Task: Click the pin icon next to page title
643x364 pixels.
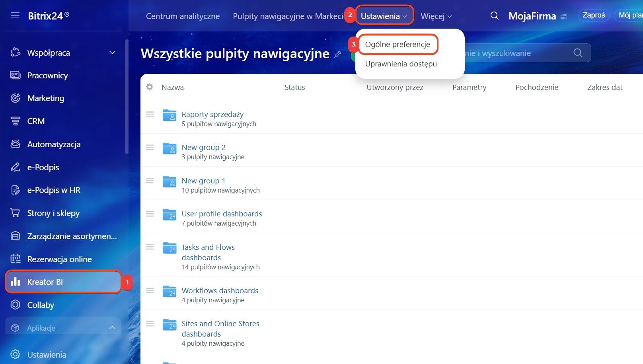Action: pyautogui.click(x=337, y=54)
